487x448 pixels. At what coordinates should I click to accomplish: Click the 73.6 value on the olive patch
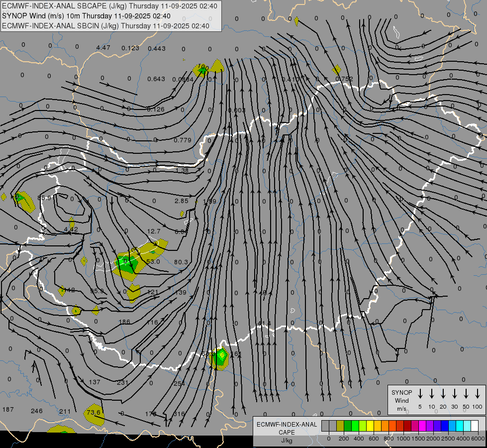94,413
